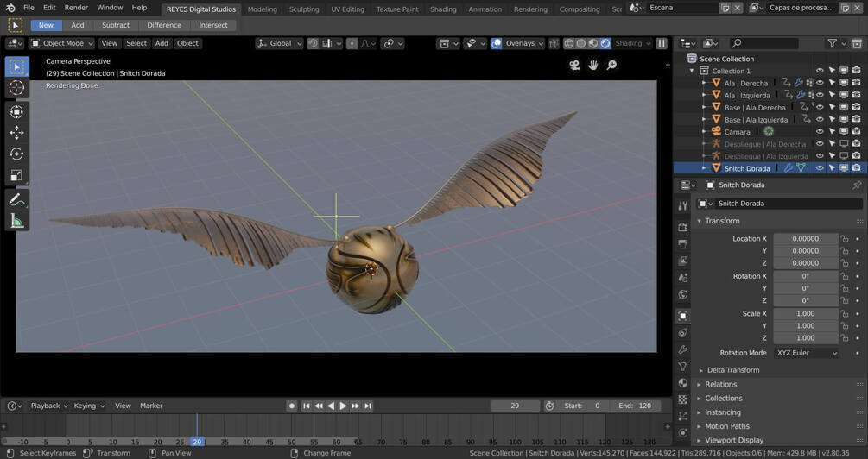
Task: Toggle auto keying record button
Action: [x=292, y=406]
